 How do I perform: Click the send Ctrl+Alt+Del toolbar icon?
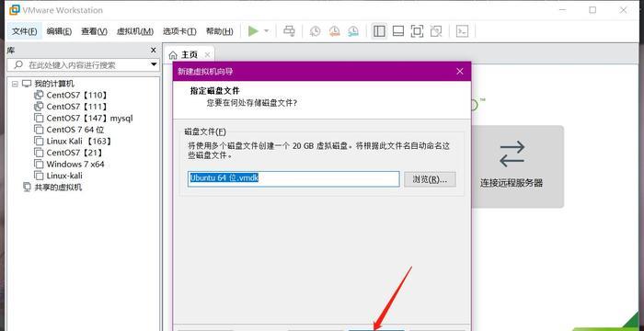point(289,31)
